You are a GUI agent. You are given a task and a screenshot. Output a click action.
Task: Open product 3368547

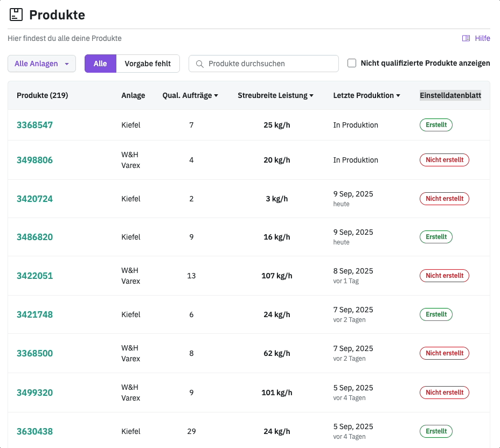34,125
